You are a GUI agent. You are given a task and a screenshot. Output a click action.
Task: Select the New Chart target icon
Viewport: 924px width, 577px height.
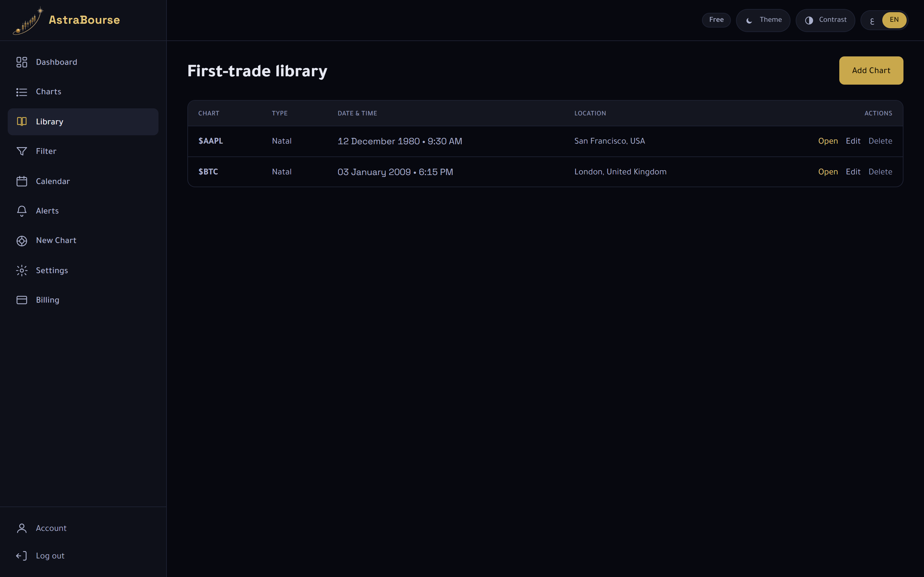tap(22, 241)
